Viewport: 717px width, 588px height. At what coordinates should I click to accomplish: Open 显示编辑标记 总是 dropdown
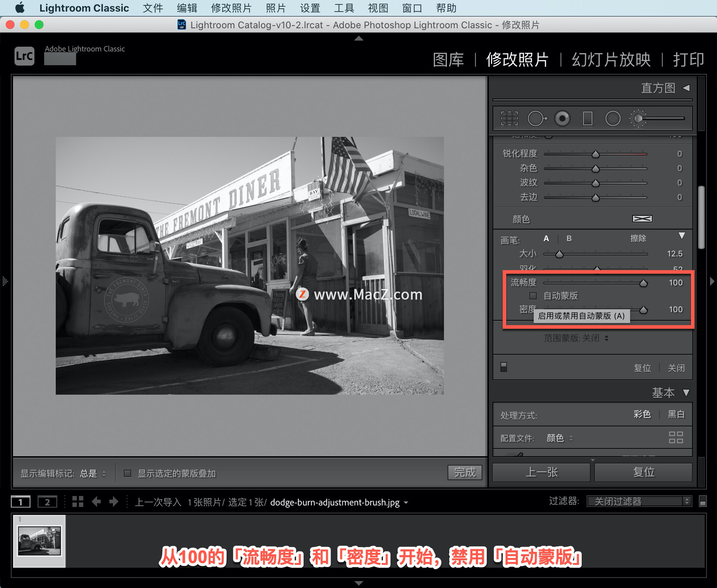(93, 473)
